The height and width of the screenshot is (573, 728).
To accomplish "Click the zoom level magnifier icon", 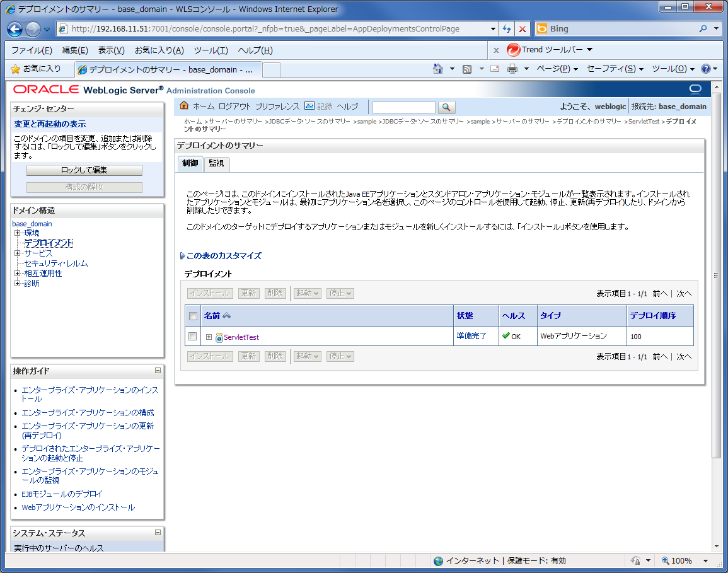I will coord(666,560).
